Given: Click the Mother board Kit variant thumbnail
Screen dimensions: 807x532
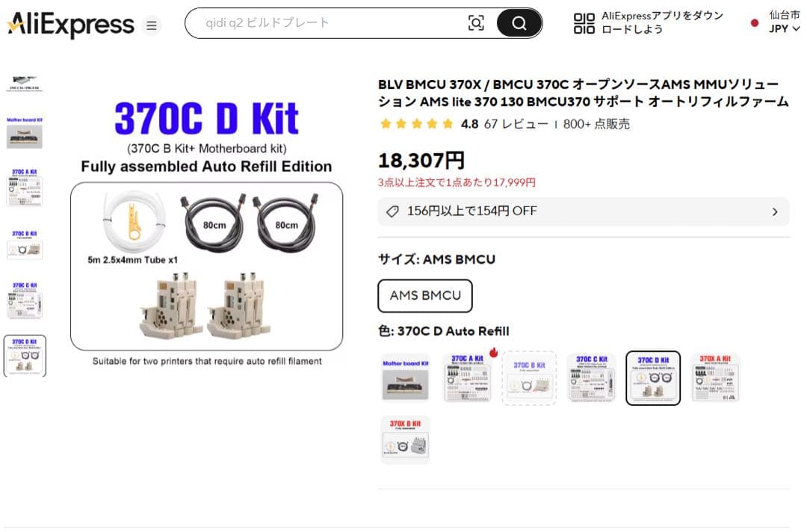Looking at the screenshot, I should (404, 377).
